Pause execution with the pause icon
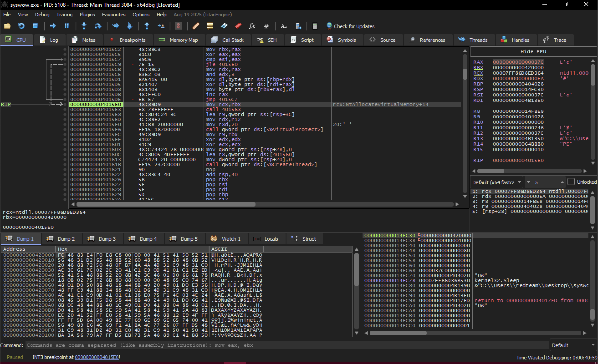The height and width of the screenshot is (364, 598). [66, 26]
